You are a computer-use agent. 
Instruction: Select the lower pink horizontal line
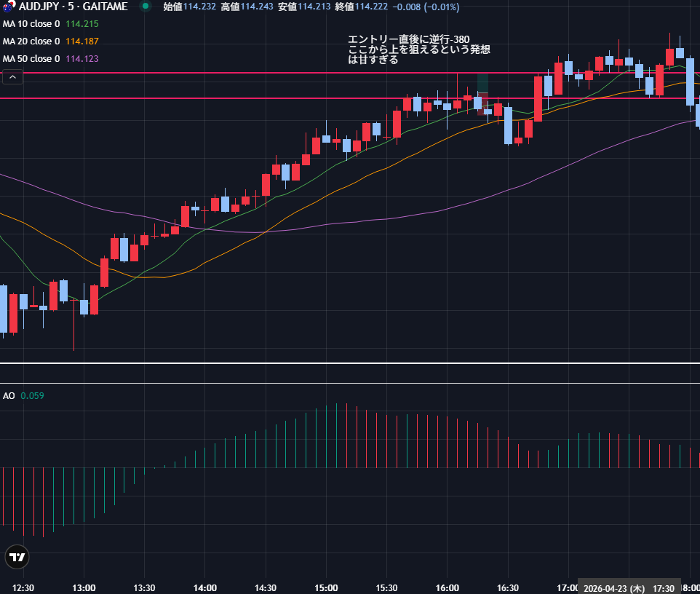(218, 98)
